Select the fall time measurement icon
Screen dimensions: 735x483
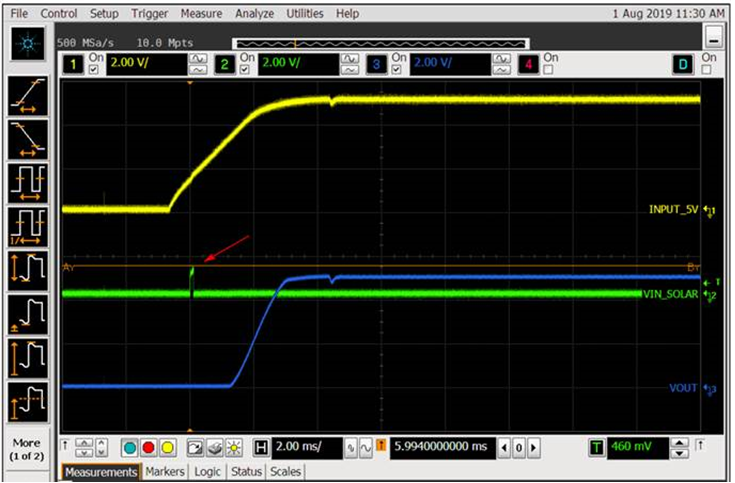pyautogui.click(x=28, y=140)
